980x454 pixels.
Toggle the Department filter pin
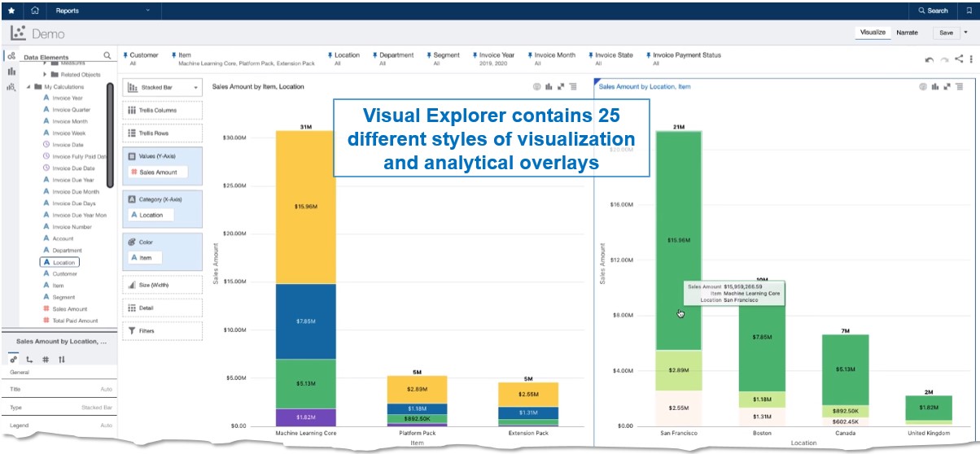[x=375, y=55]
